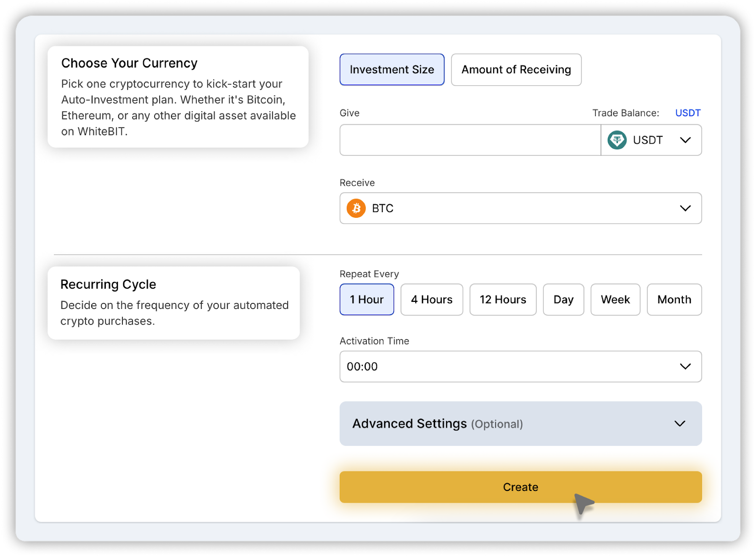The image size is (756, 557).
Task: Expand the Receive dropdown chevron
Action: (x=685, y=208)
